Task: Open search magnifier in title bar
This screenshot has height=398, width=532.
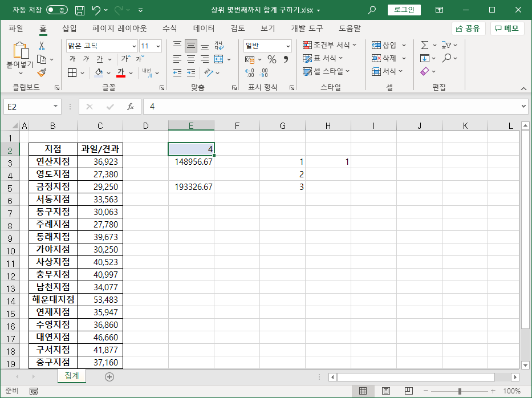Action: pyautogui.click(x=372, y=10)
